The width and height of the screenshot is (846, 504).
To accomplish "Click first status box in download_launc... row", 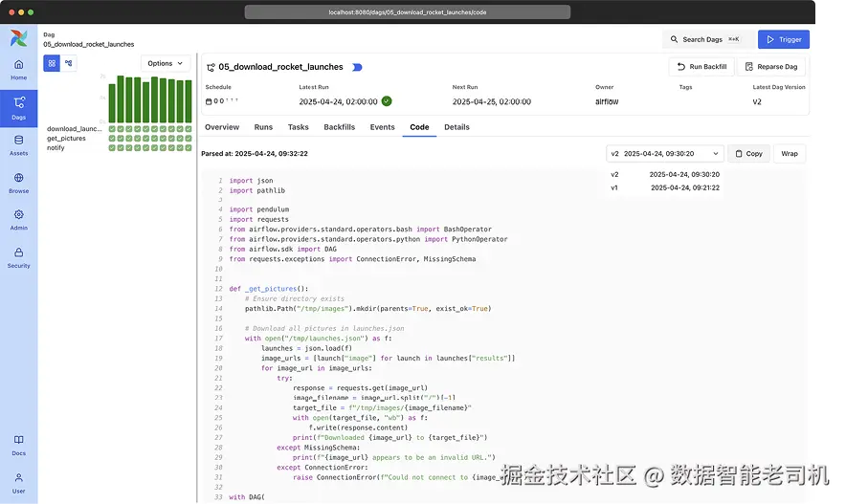I will (112, 129).
